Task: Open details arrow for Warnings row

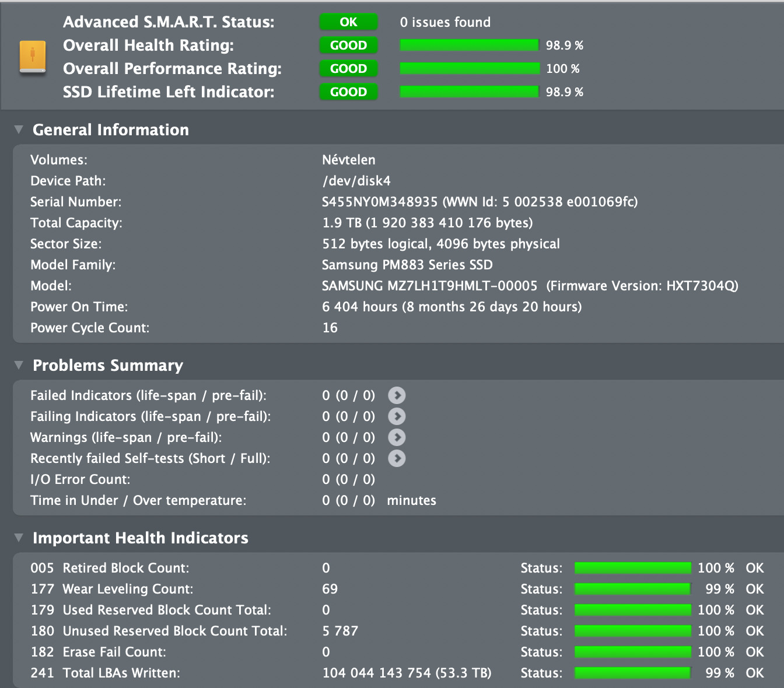Action: (x=397, y=437)
